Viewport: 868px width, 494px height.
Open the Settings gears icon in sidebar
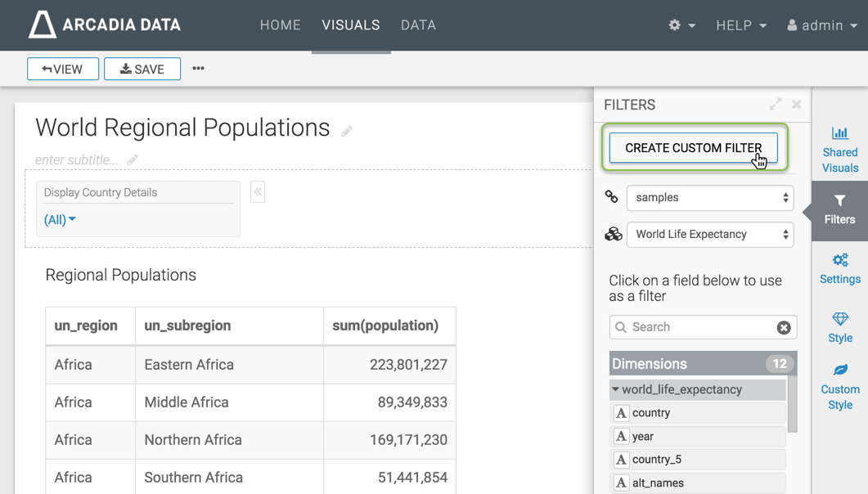tap(839, 261)
